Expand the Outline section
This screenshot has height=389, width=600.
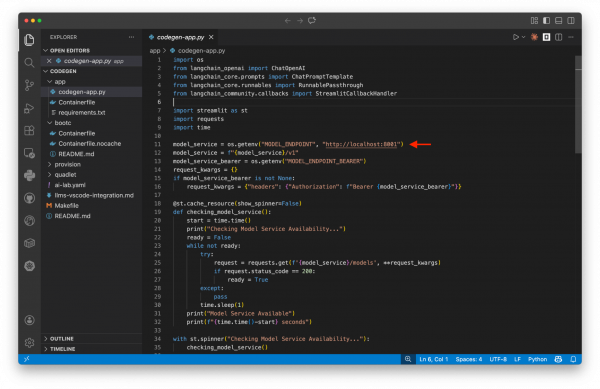(62, 339)
